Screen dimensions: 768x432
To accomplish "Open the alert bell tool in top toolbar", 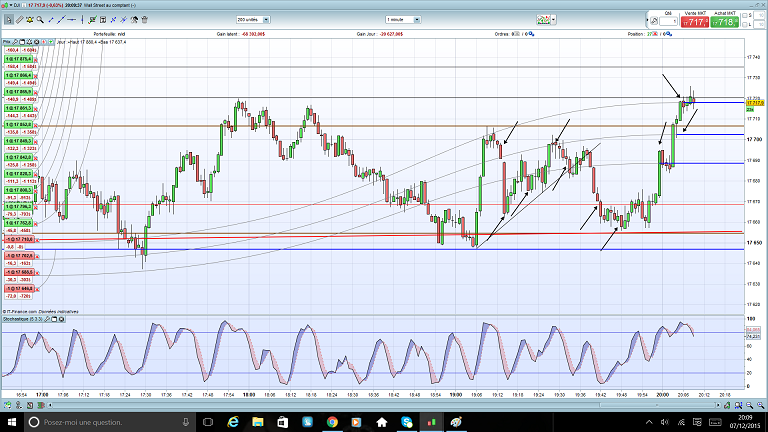I will point(30,20).
